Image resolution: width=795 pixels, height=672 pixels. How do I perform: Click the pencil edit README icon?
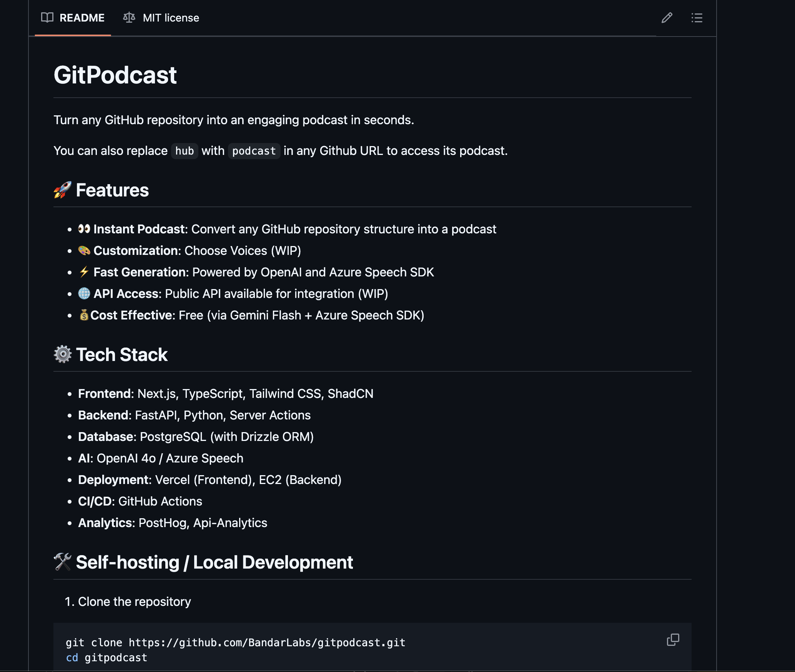pos(667,18)
